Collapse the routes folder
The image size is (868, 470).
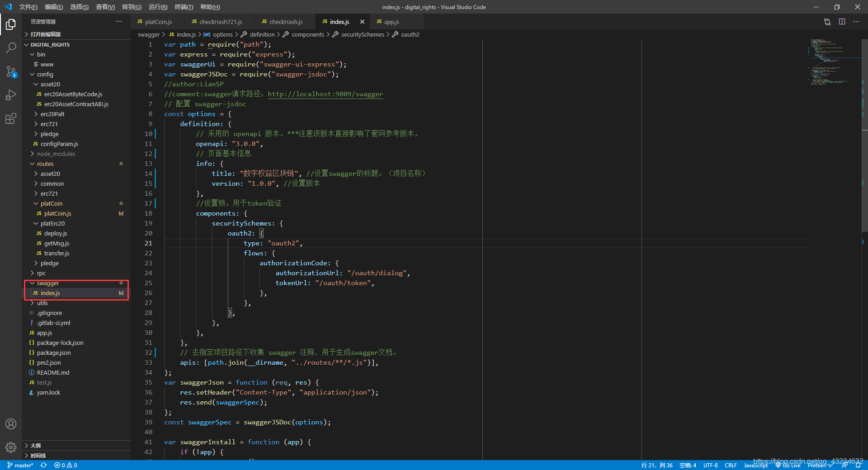click(x=76, y=164)
